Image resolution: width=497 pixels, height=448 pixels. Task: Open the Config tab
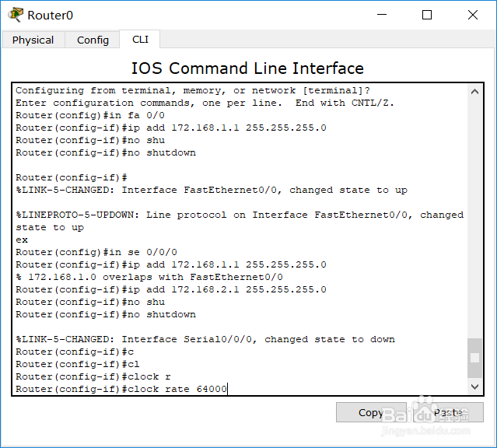93,40
